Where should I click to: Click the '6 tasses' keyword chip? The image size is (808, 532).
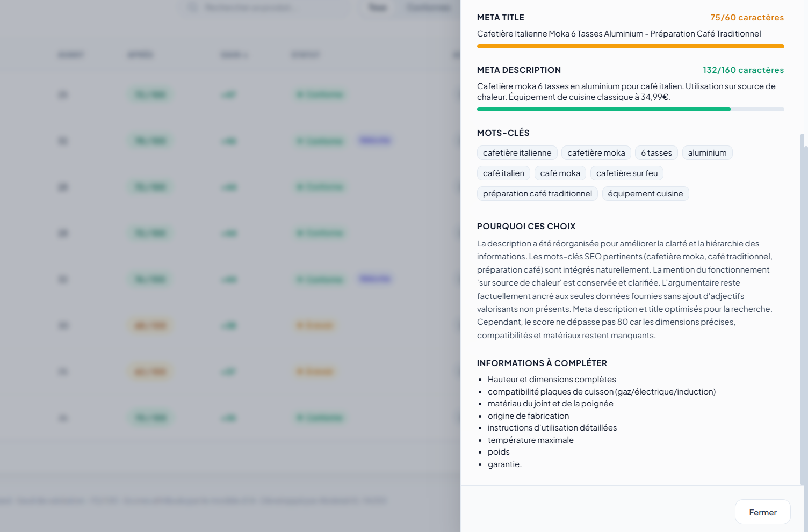(656, 153)
